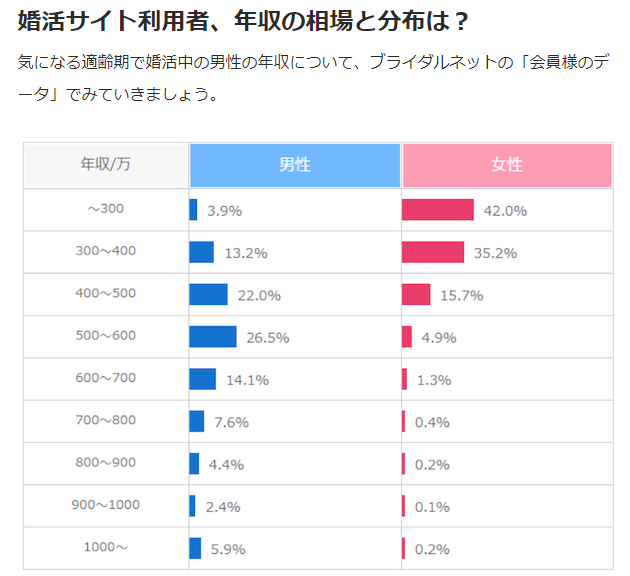Click the 13.2% male value

pos(245,253)
